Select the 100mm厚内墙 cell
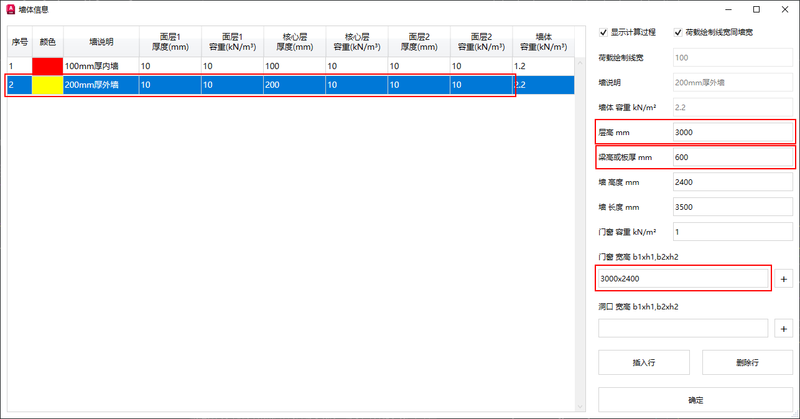Screen dimensions: 800x419 101,66
